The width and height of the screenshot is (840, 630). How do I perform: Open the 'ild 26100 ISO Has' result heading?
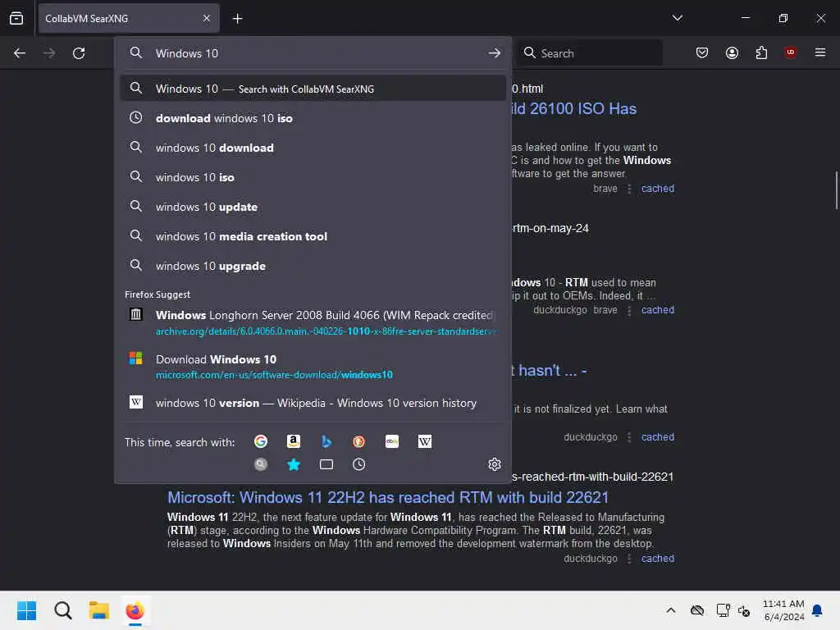573,109
